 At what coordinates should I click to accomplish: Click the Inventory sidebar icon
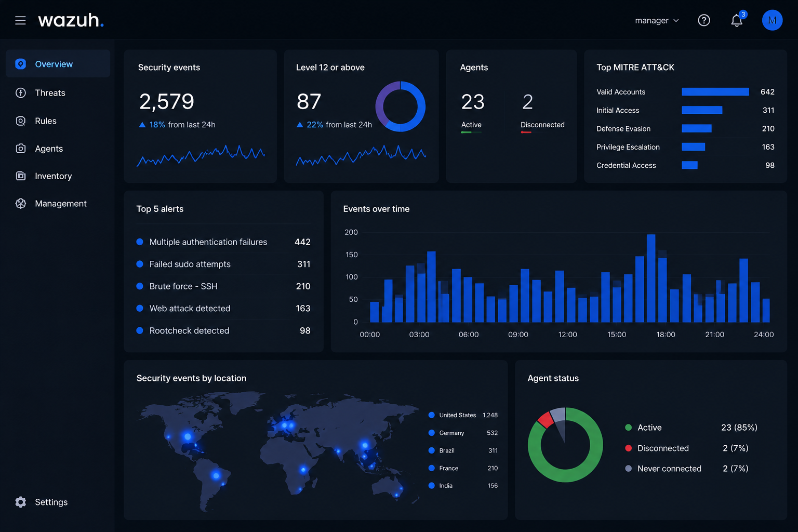[20, 176]
